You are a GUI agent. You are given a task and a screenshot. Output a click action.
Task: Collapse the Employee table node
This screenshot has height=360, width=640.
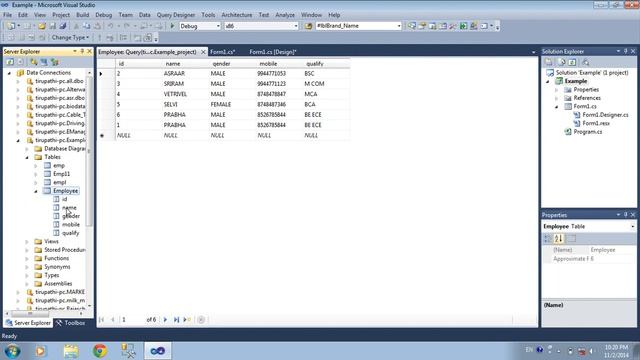(x=36, y=191)
